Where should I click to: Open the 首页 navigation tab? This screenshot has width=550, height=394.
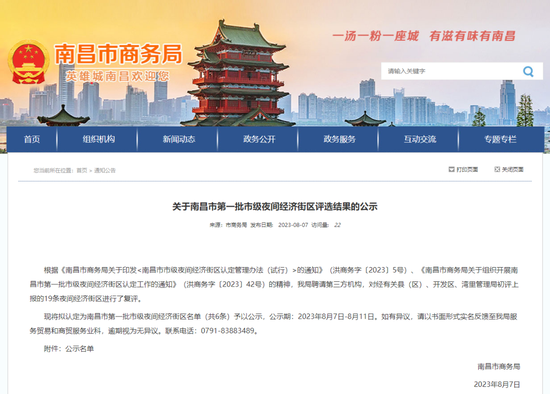tap(32, 139)
